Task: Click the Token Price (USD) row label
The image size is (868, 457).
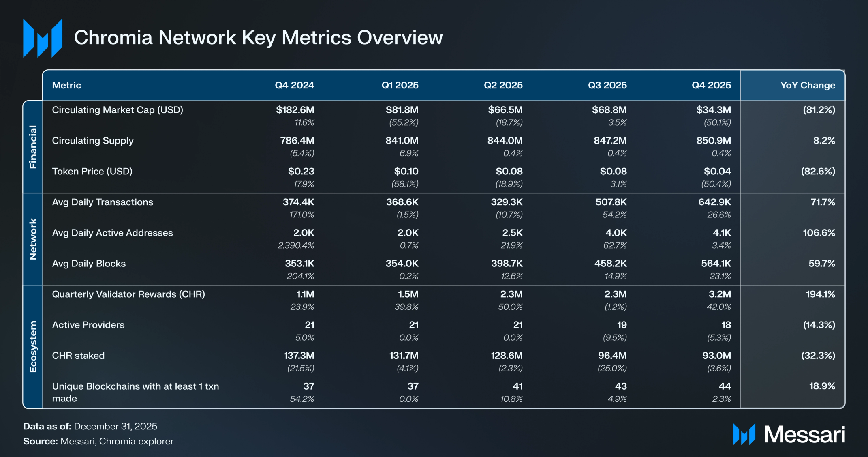Action: pos(92,171)
